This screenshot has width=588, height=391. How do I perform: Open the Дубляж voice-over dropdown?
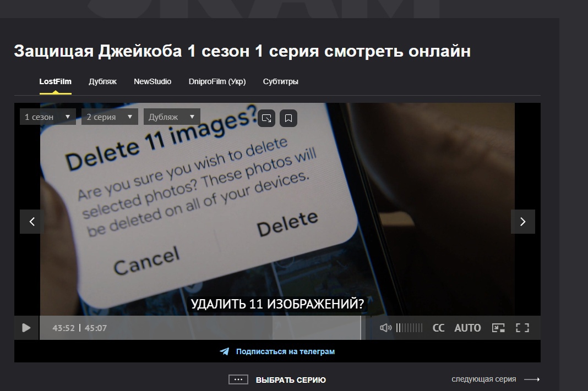(172, 117)
